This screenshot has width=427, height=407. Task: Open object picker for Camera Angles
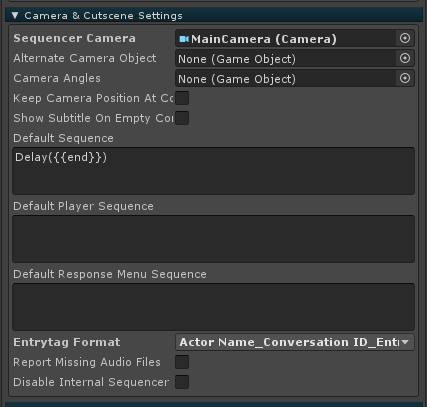[x=405, y=78]
